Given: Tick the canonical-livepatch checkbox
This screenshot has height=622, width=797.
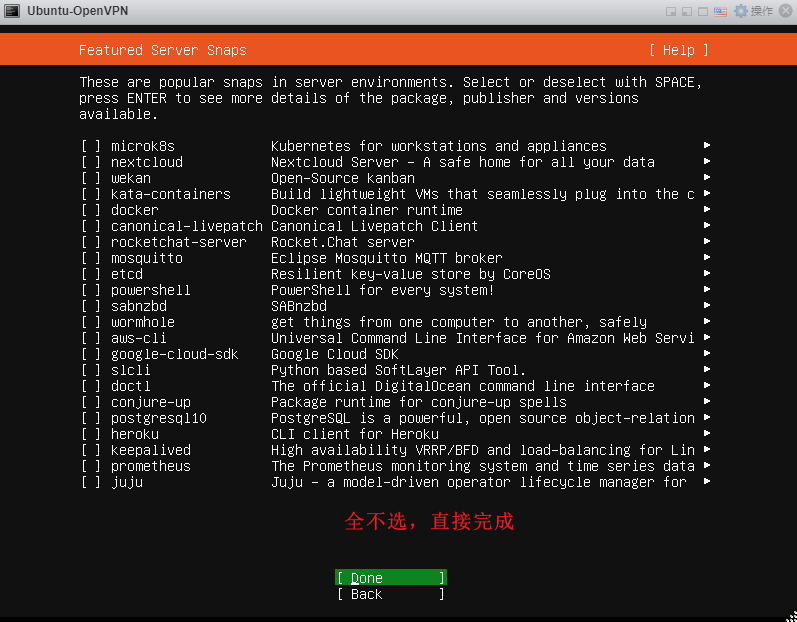Looking at the screenshot, I should (x=91, y=226).
